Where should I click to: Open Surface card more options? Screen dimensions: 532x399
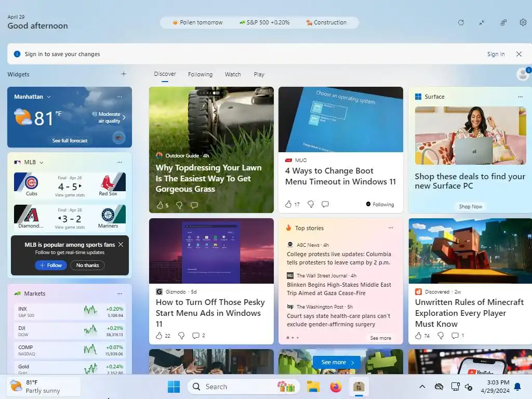(520, 97)
